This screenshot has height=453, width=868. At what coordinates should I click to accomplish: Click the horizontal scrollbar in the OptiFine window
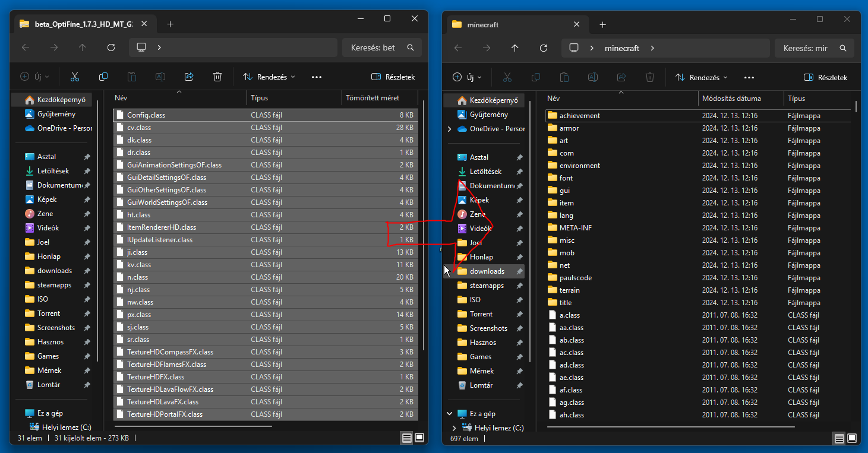[x=193, y=426]
